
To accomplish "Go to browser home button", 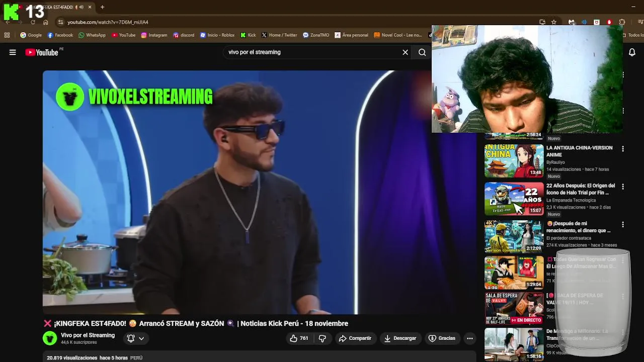I will (x=45, y=22).
